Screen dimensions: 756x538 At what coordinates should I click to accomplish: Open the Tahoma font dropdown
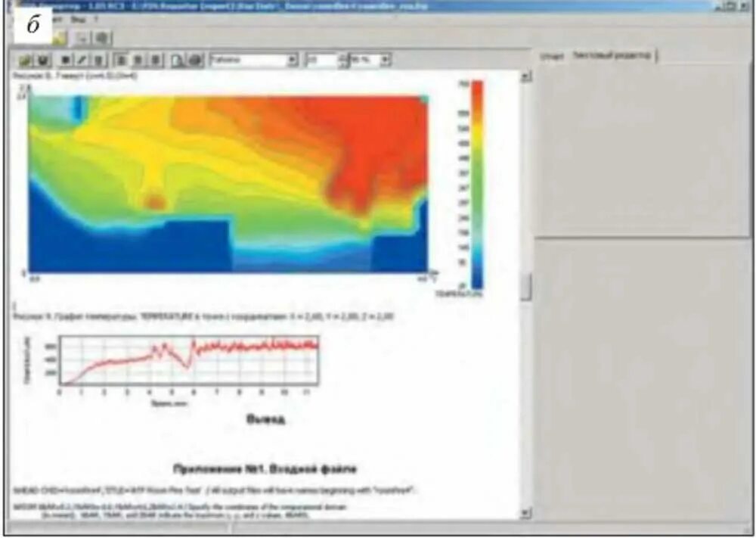[292, 61]
